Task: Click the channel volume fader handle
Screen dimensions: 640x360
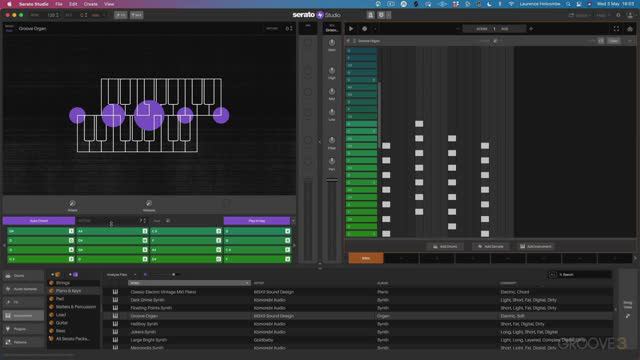Action: click(x=332, y=180)
